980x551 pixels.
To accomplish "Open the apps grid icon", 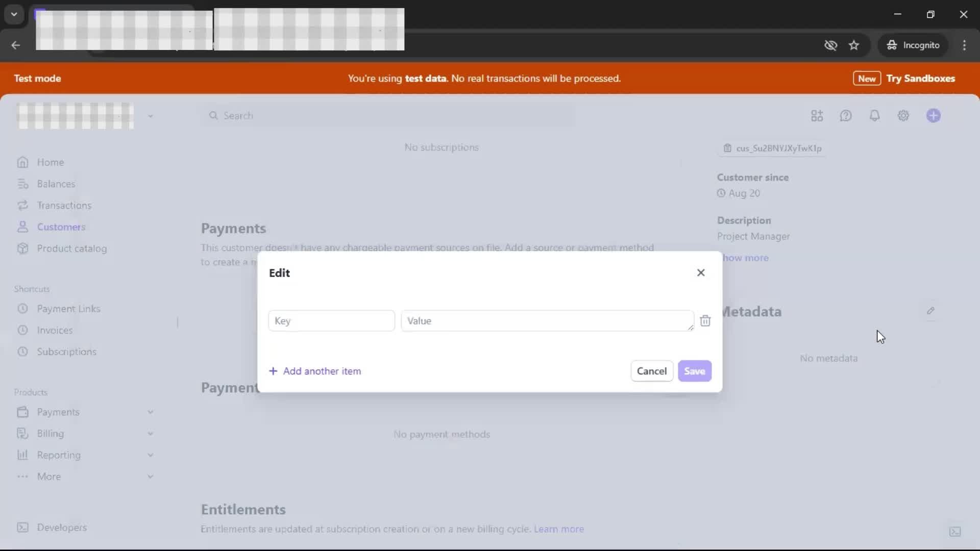I will pyautogui.click(x=817, y=116).
